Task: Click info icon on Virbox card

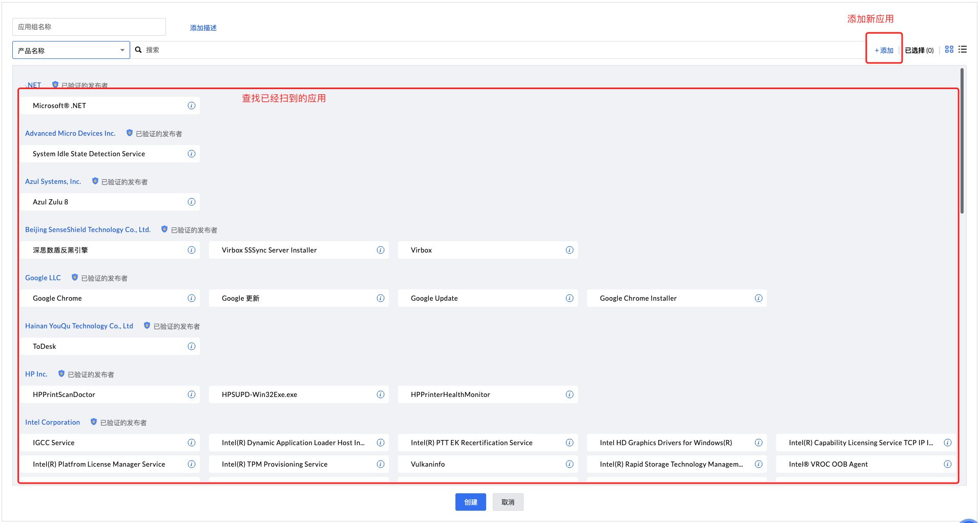Action: [x=570, y=250]
